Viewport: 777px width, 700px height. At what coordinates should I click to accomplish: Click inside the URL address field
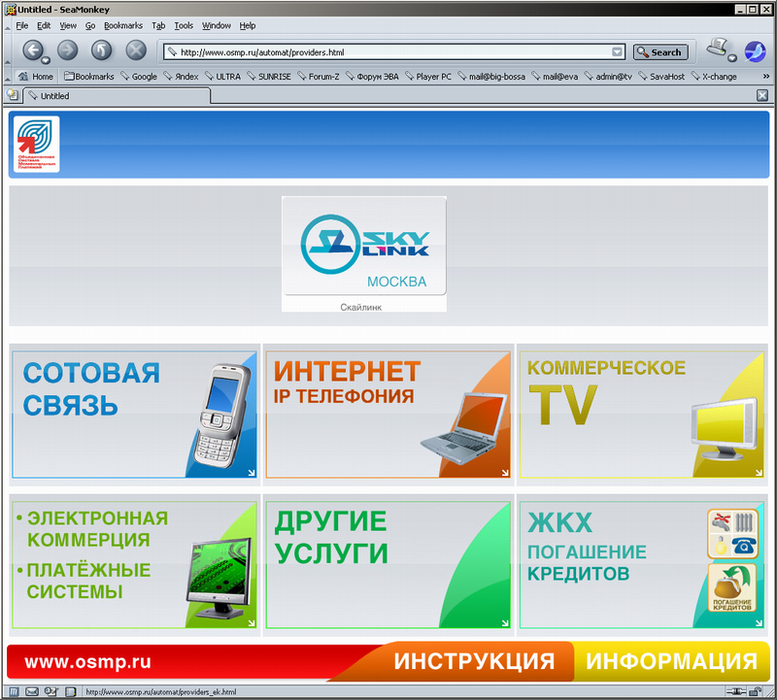(394, 52)
